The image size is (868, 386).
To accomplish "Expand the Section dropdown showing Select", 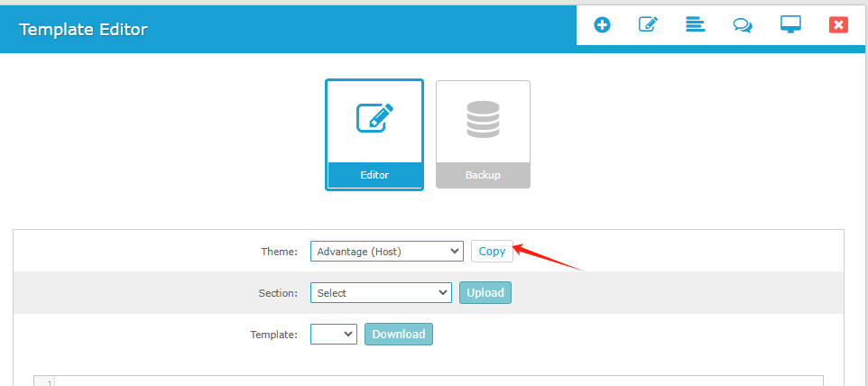I will pos(381,293).
